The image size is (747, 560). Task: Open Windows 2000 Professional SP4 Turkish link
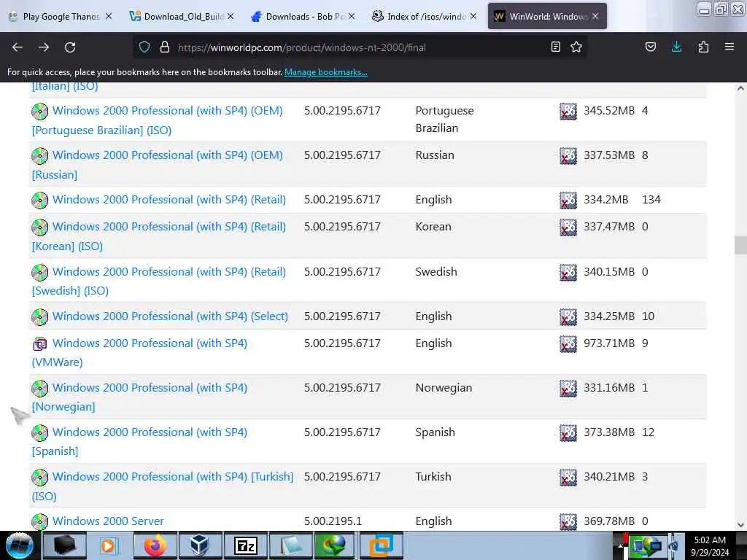point(163,486)
